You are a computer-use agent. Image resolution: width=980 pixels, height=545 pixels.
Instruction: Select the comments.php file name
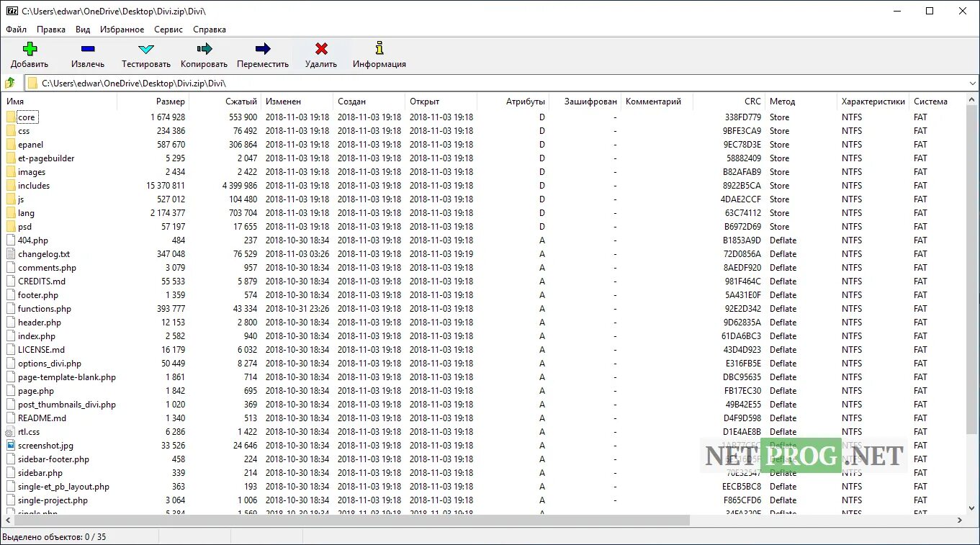[x=47, y=268]
